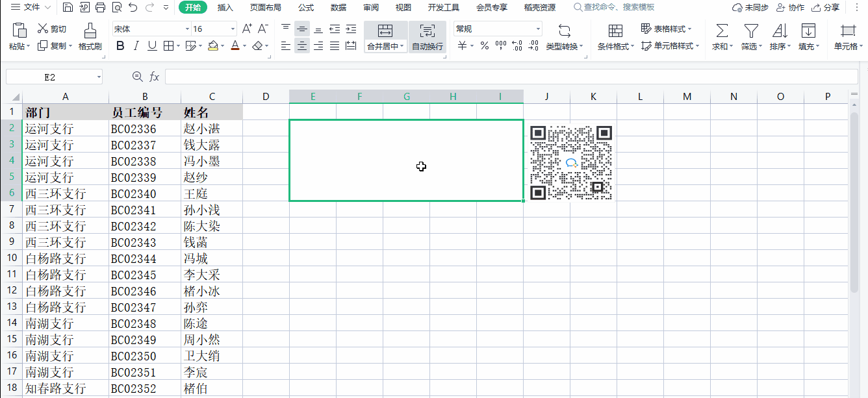
Task: Switch to the Data (数据) tab
Action: [338, 8]
